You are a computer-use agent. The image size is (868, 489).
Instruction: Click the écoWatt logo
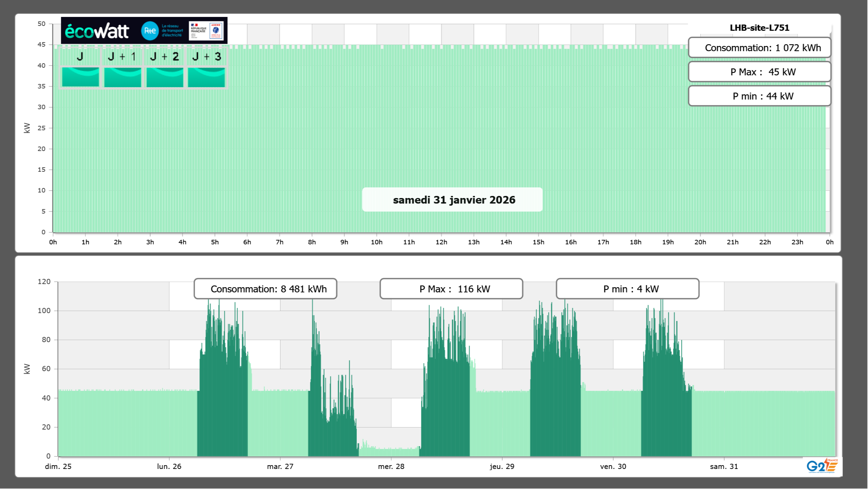coord(97,31)
